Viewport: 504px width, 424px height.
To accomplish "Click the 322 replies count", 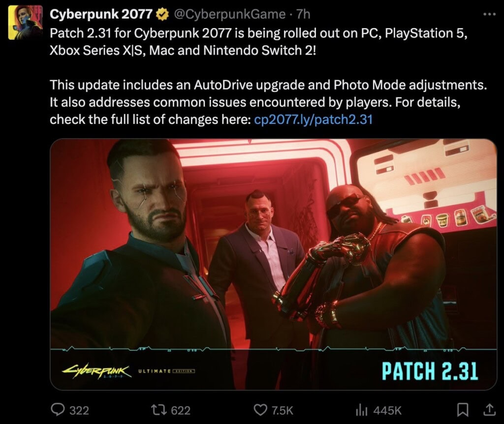I will point(79,411).
